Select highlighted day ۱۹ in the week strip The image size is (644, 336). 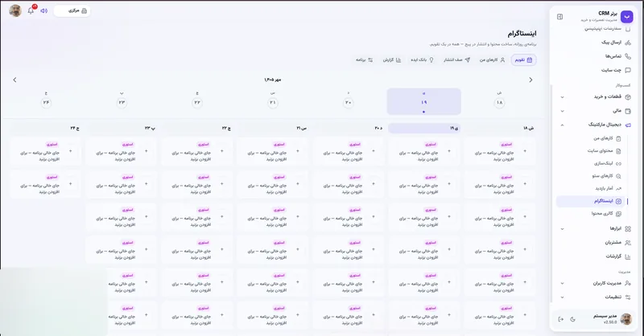(x=424, y=102)
